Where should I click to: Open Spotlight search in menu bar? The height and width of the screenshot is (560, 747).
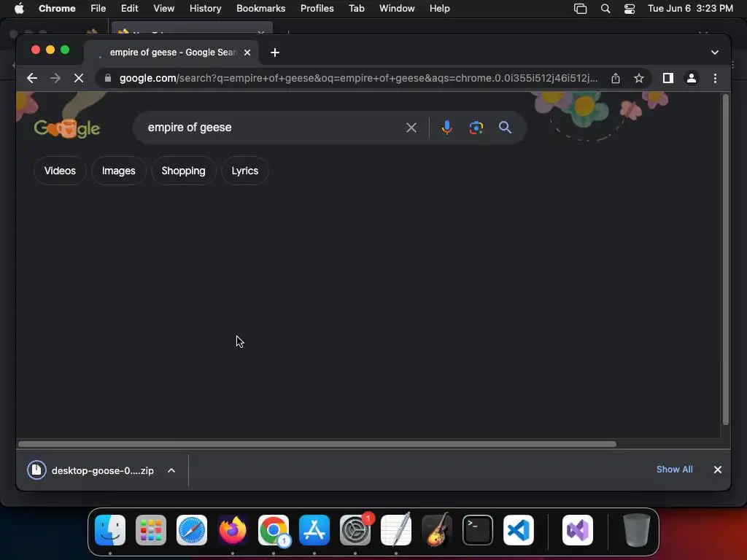click(x=605, y=9)
